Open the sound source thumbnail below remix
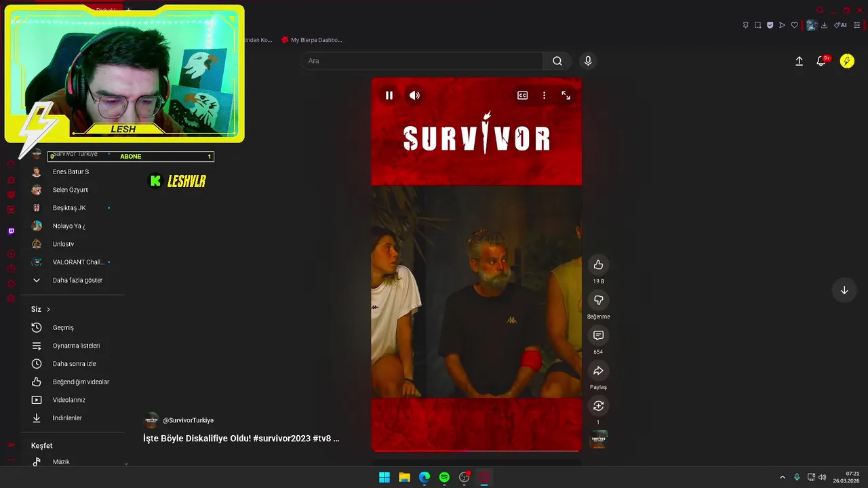This screenshot has width=868, height=488. coord(598,439)
